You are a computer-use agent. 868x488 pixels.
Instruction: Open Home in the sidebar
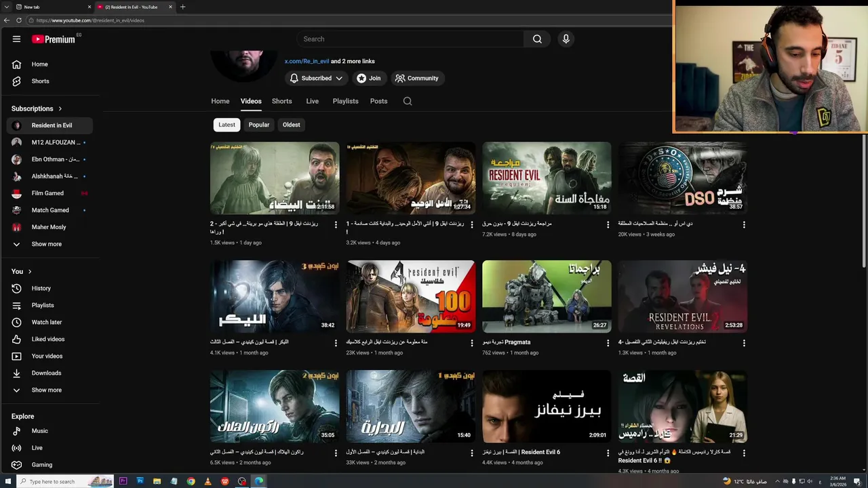(x=50, y=64)
